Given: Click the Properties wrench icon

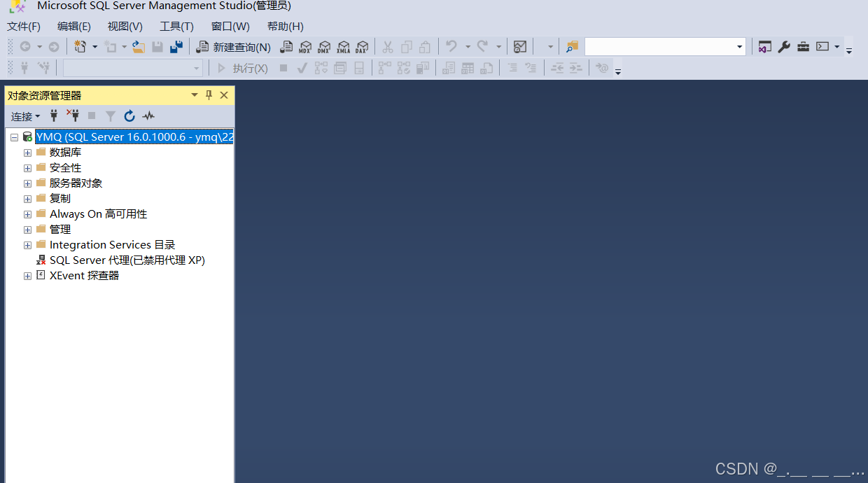Looking at the screenshot, I should (784, 47).
